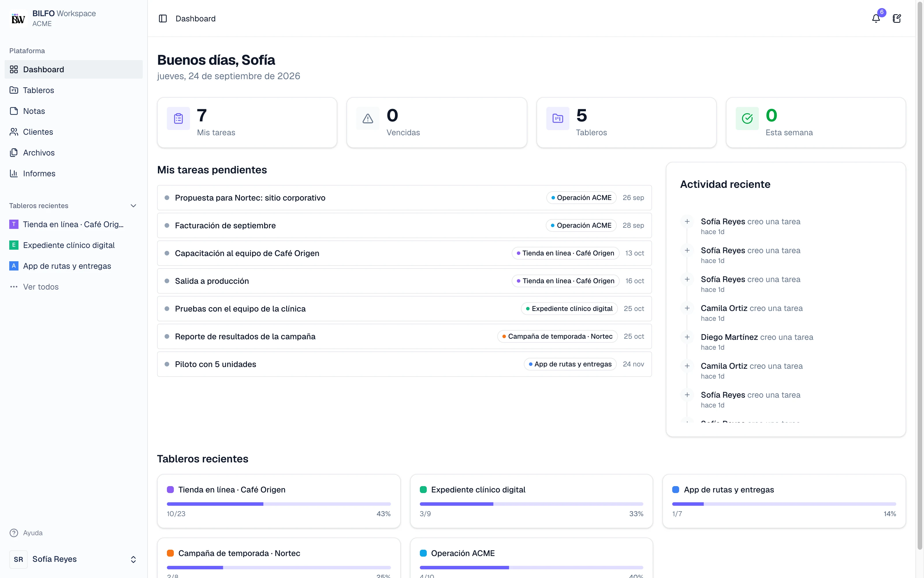
Task: Go to Dashboard in the sidebar
Action: pyautogui.click(x=74, y=69)
